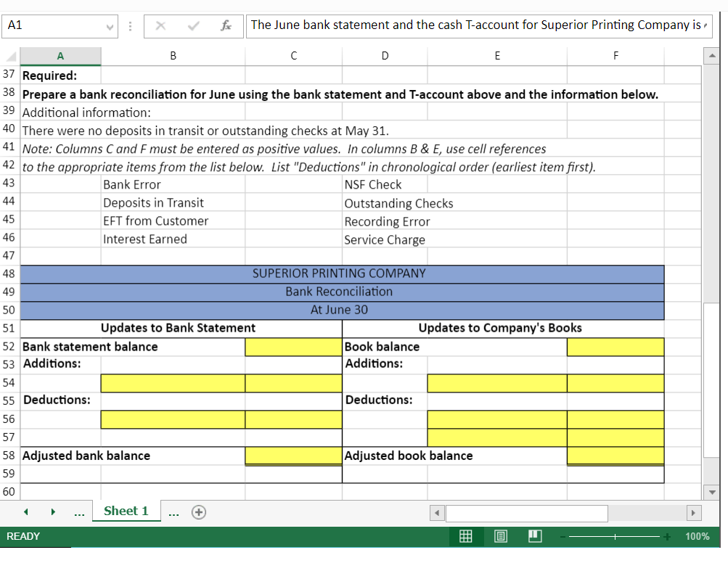Click the horizontal scrollbar left arrow
This screenshot has height=563, width=728.
pyautogui.click(x=437, y=513)
